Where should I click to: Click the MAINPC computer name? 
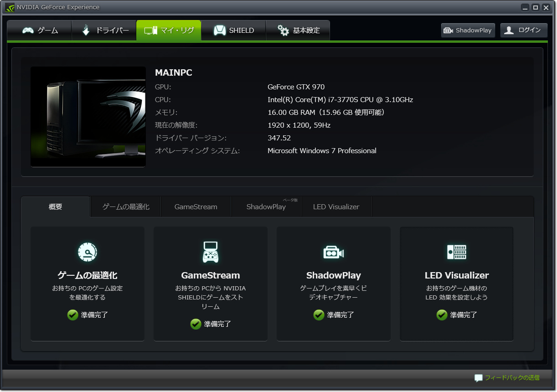[x=174, y=73]
